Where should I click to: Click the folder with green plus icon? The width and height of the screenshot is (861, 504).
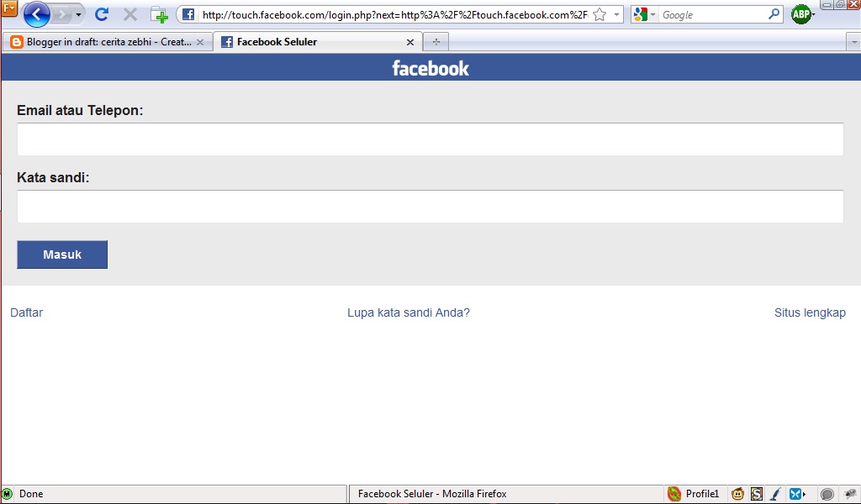[159, 15]
